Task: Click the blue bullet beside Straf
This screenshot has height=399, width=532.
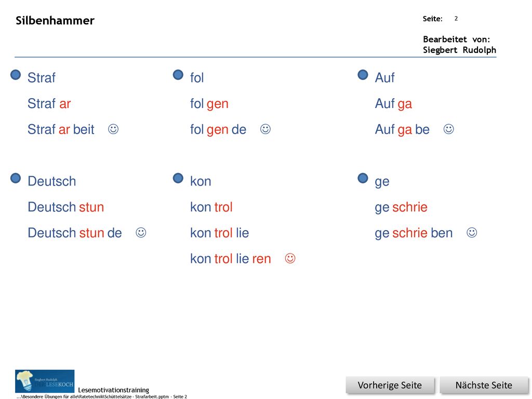Action: 16,75
